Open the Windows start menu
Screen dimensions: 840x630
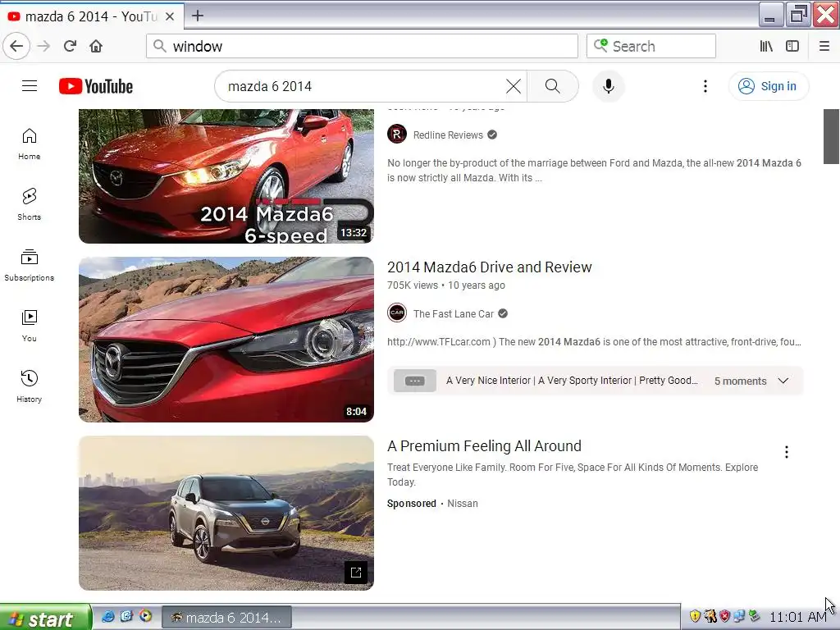[46, 618]
